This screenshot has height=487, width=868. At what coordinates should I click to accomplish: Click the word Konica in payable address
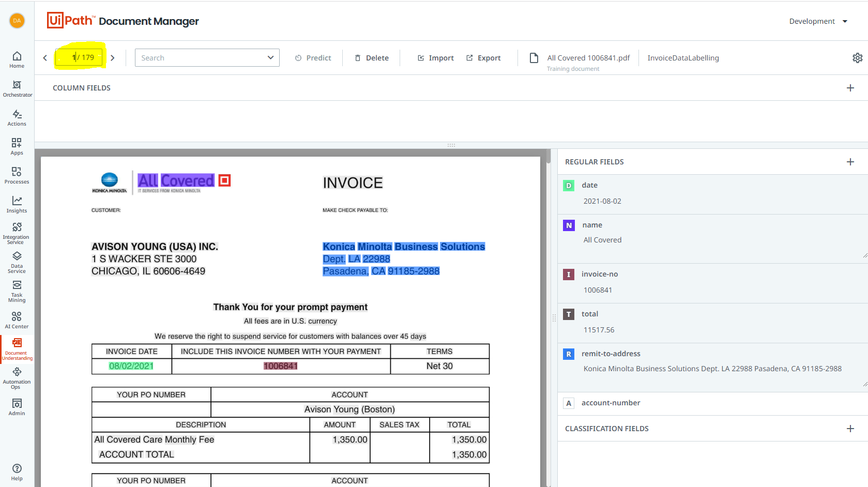pyautogui.click(x=339, y=247)
